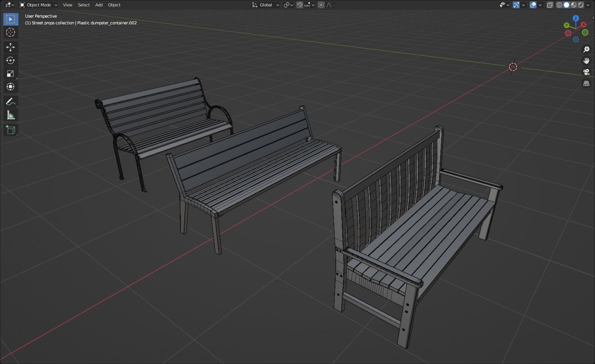Click the red X axis gizmo ball
Viewport: 595px width, 364px height.
584,24
